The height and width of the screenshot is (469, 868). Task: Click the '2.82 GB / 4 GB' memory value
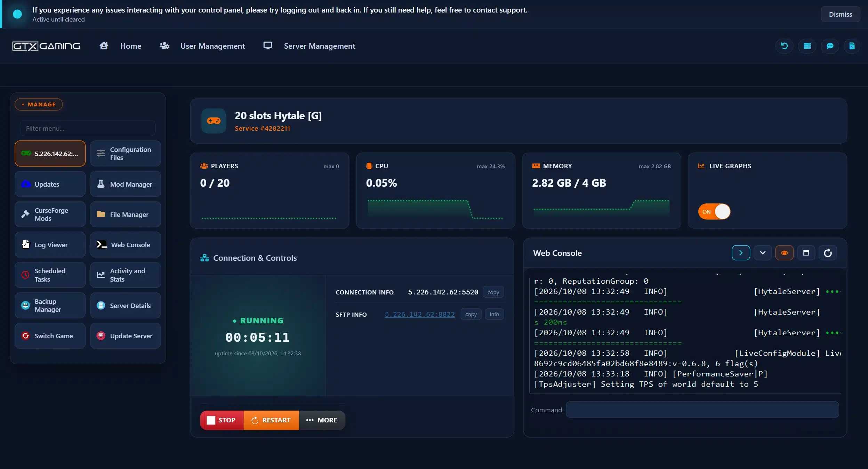point(569,183)
